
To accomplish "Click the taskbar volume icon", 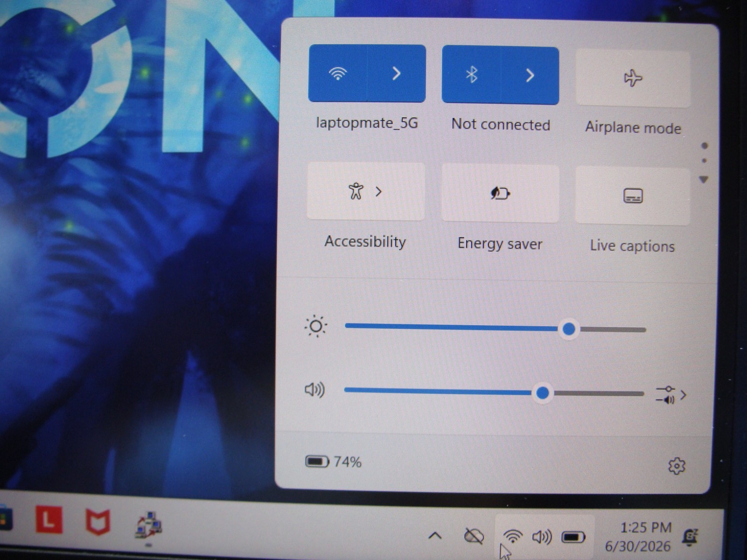I will pyautogui.click(x=542, y=537).
